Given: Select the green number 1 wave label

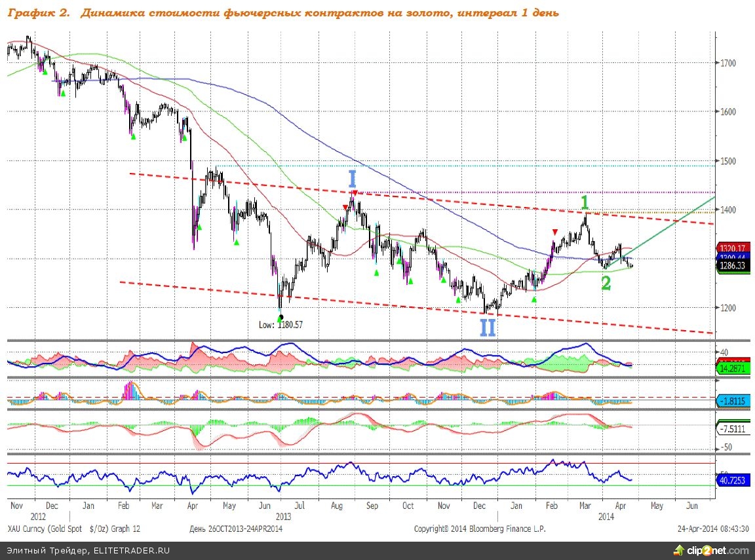Looking at the screenshot, I should tap(586, 203).
